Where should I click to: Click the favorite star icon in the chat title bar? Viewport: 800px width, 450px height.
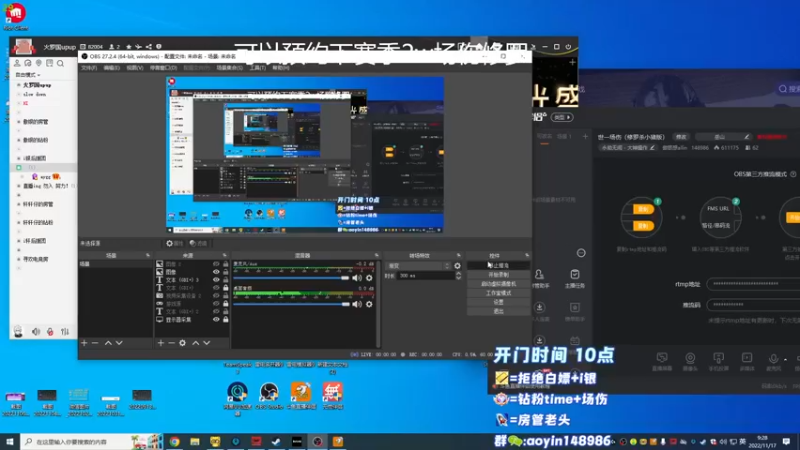(x=129, y=47)
